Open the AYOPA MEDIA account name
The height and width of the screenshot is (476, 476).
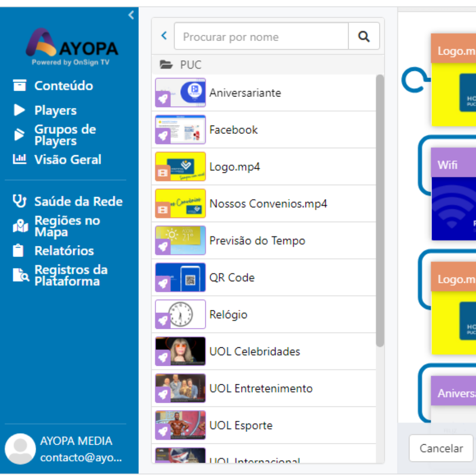(x=76, y=441)
